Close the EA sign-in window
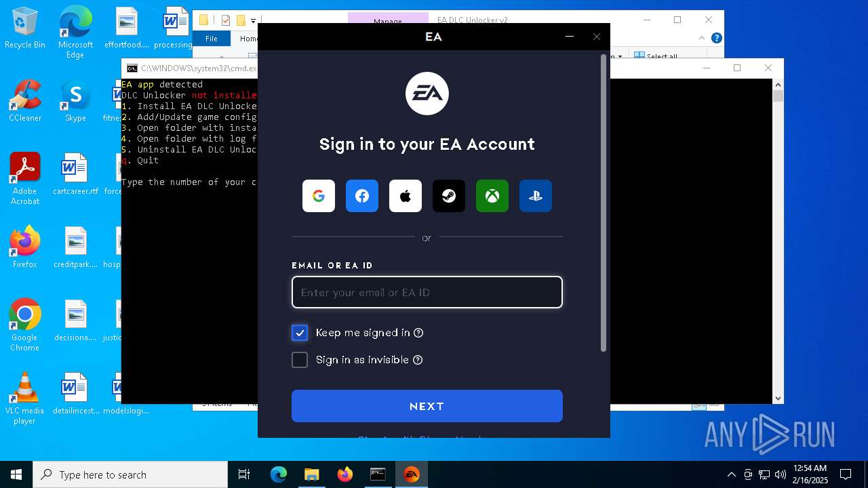The image size is (868, 488). [x=597, y=37]
